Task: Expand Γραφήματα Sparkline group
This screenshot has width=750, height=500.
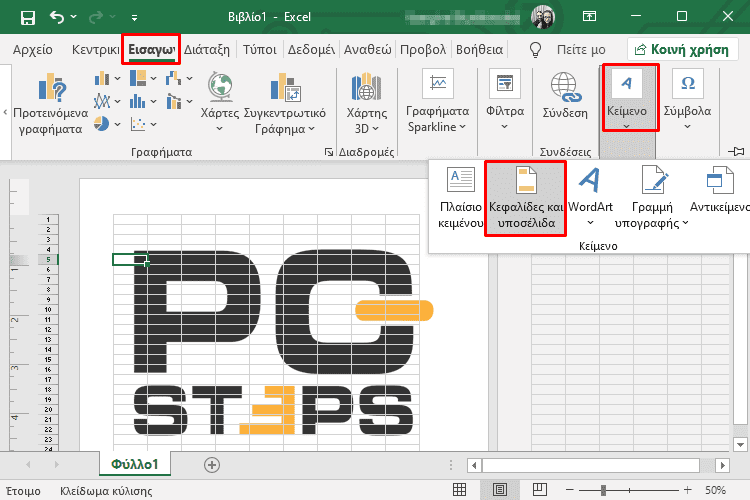Action: coord(437,102)
